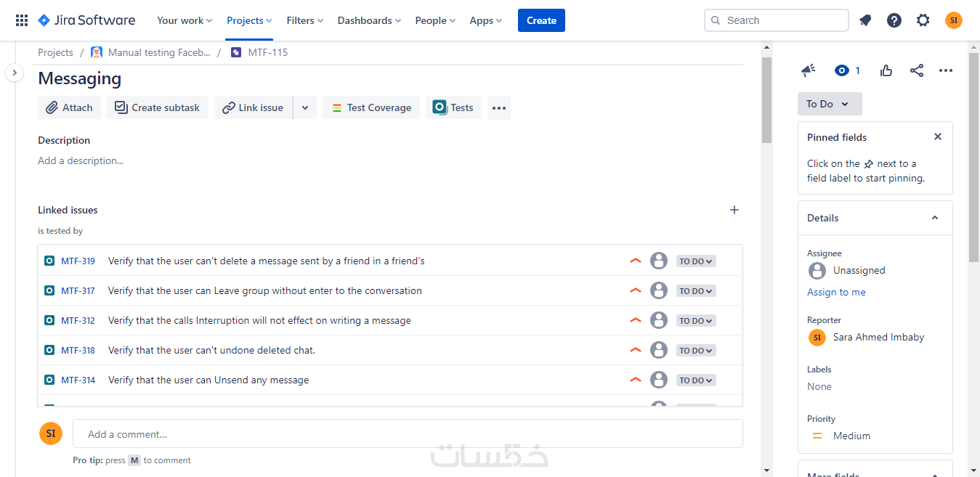The image size is (980, 477).
Task: Vote with the thumbs up icon
Action: point(886,70)
